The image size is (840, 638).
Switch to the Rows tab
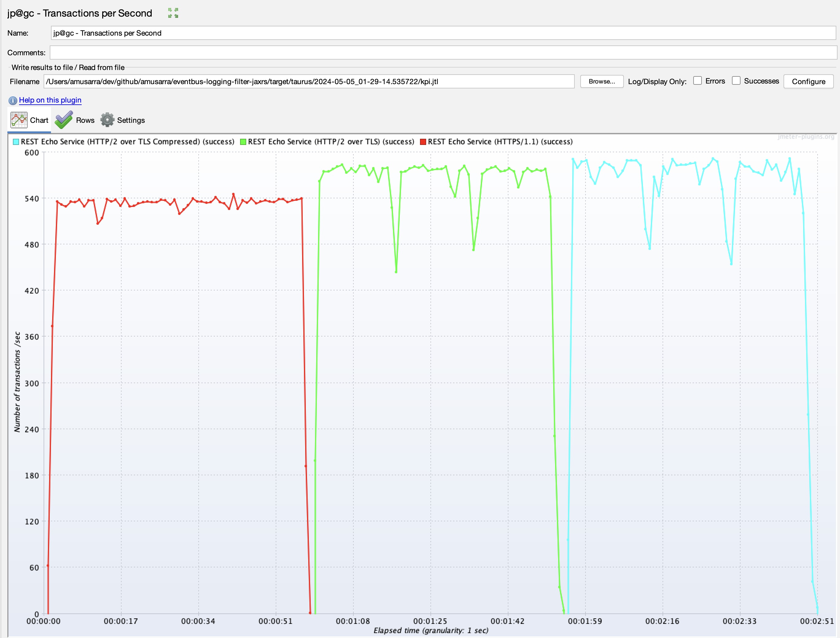coord(85,120)
